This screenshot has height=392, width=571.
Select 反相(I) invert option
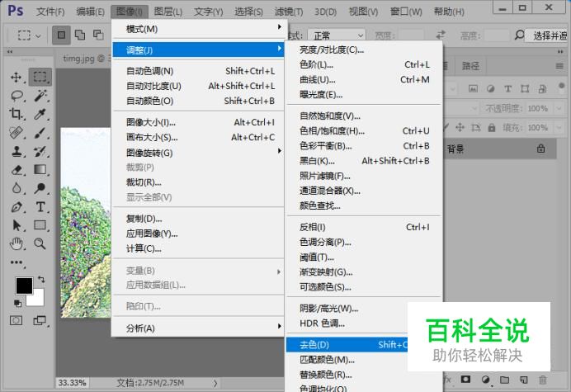[364, 227]
